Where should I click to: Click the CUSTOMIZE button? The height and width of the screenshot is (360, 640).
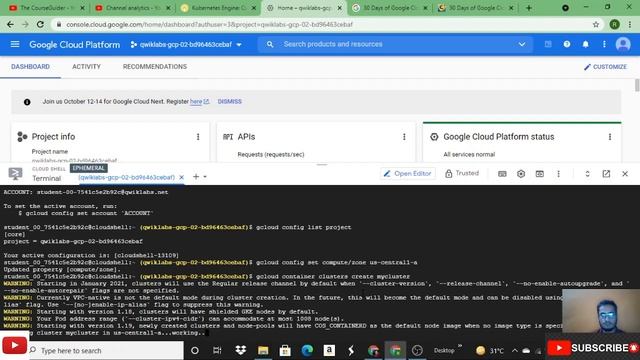(x=605, y=67)
